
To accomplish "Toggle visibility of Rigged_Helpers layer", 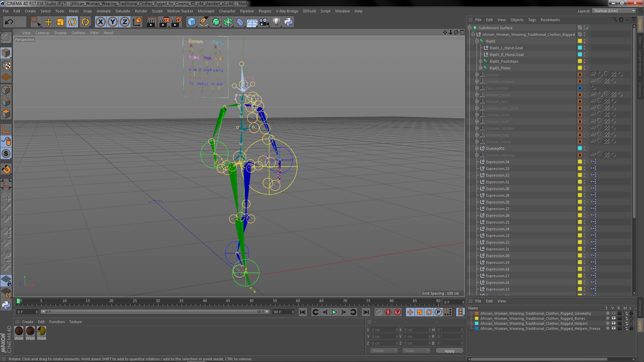I will coord(613,323).
